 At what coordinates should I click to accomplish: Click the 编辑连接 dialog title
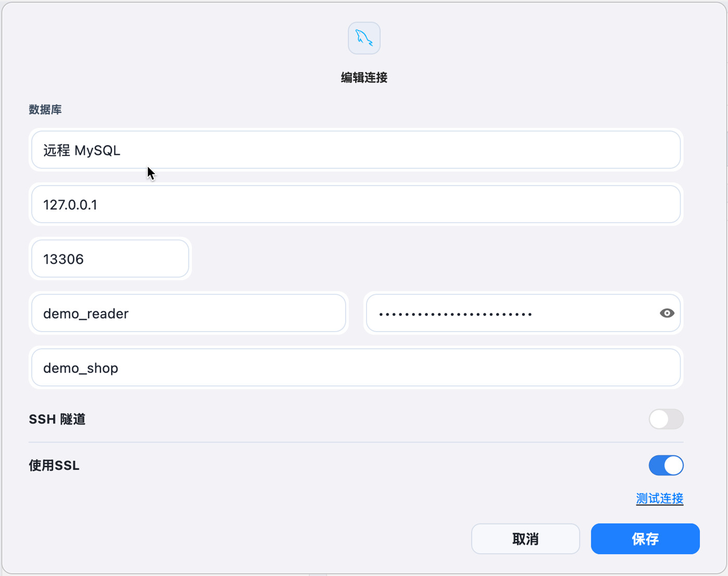364,77
